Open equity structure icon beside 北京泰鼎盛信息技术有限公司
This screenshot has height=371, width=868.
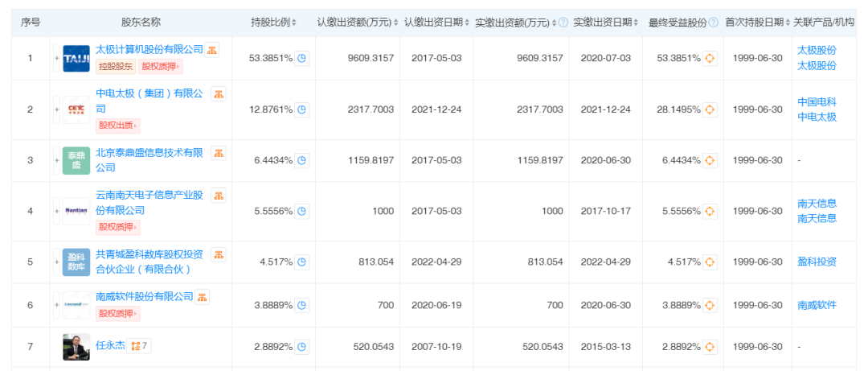(219, 152)
